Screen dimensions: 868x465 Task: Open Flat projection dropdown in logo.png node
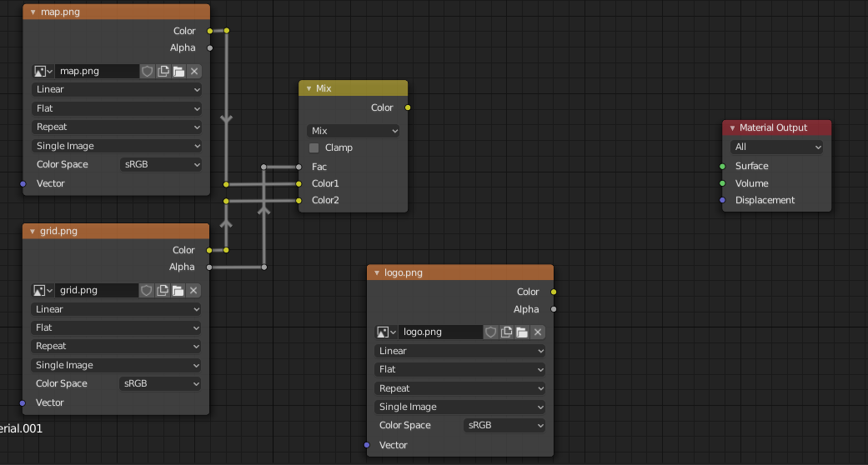(460, 369)
